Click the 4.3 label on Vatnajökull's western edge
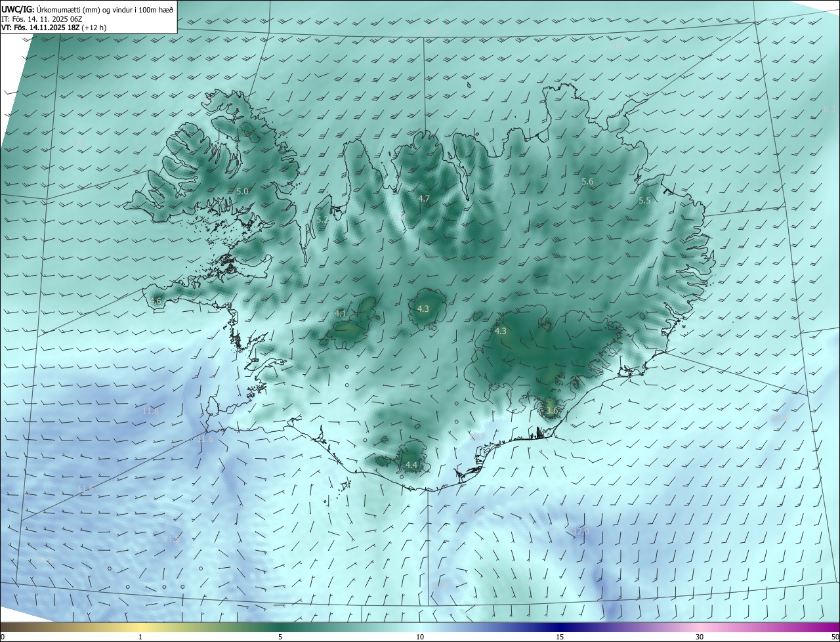This screenshot has width=840, height=642. pyautogui.click(x=501, y=331)
